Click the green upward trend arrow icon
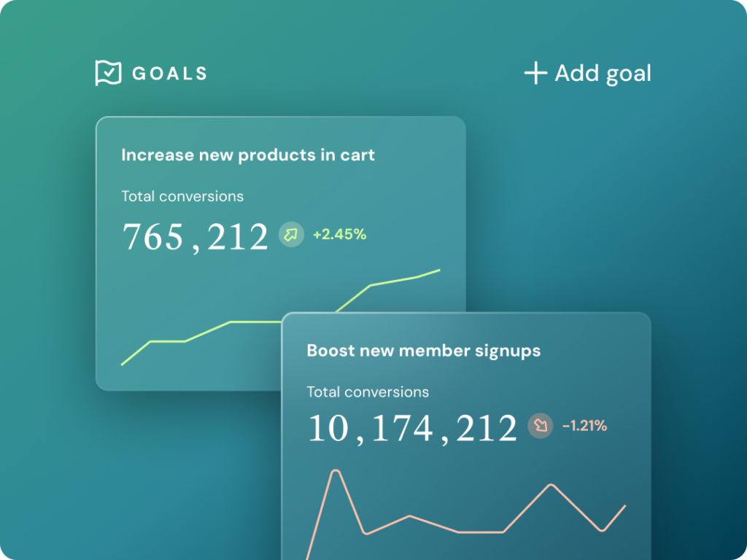Viewport: 747px width, 560px height. [291, 235]
